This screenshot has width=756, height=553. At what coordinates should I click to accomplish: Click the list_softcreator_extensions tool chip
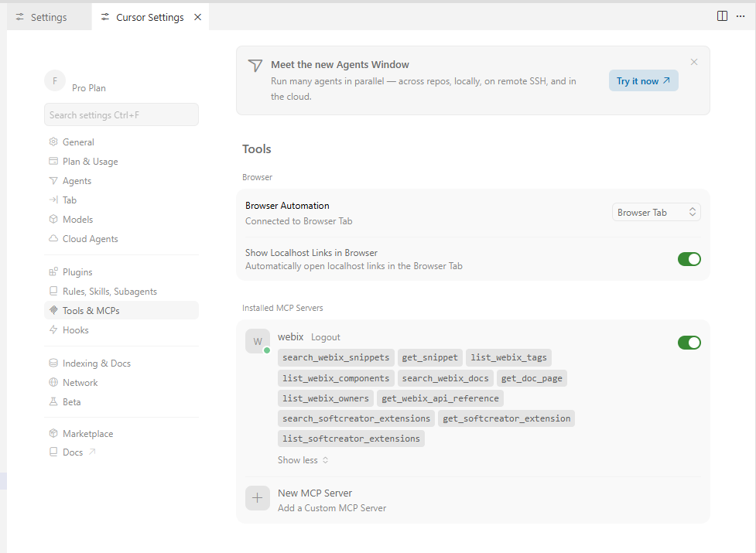click(351, 439)
